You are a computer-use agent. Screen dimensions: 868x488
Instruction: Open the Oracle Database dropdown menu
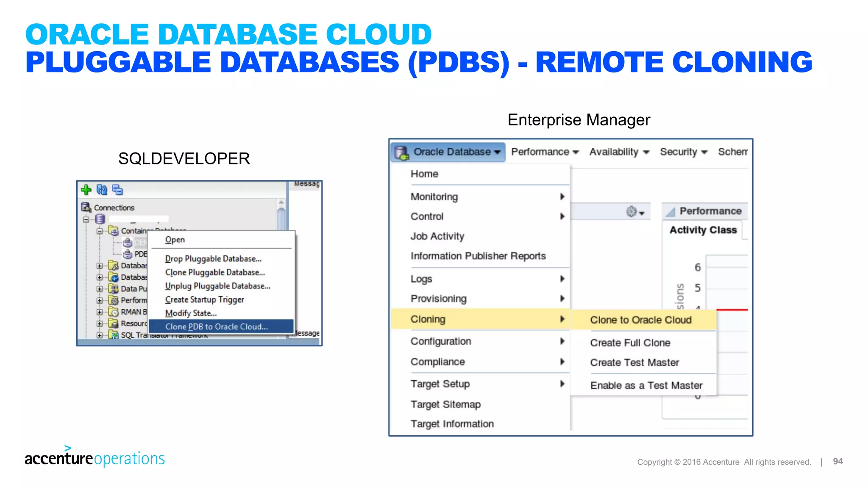coord(448,152)
